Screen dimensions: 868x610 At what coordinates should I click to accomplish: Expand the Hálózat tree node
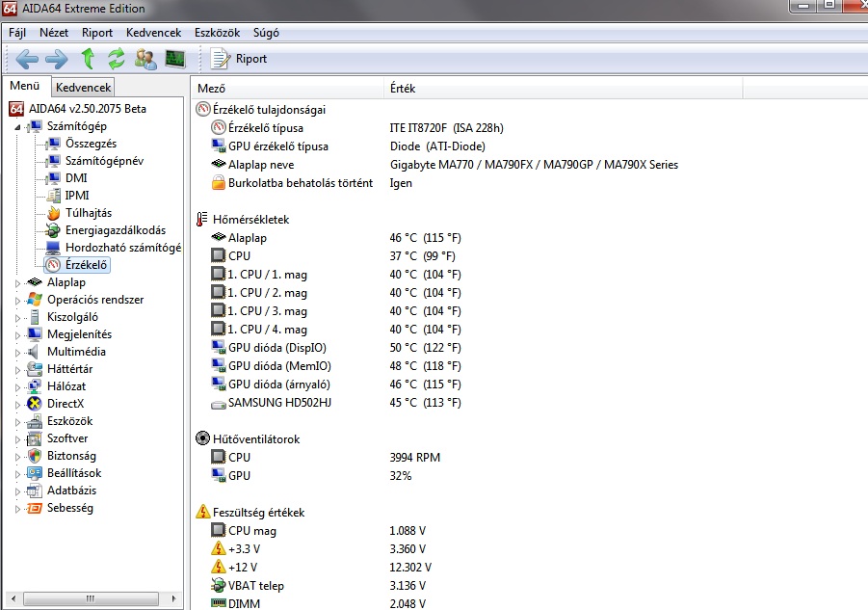17,387
